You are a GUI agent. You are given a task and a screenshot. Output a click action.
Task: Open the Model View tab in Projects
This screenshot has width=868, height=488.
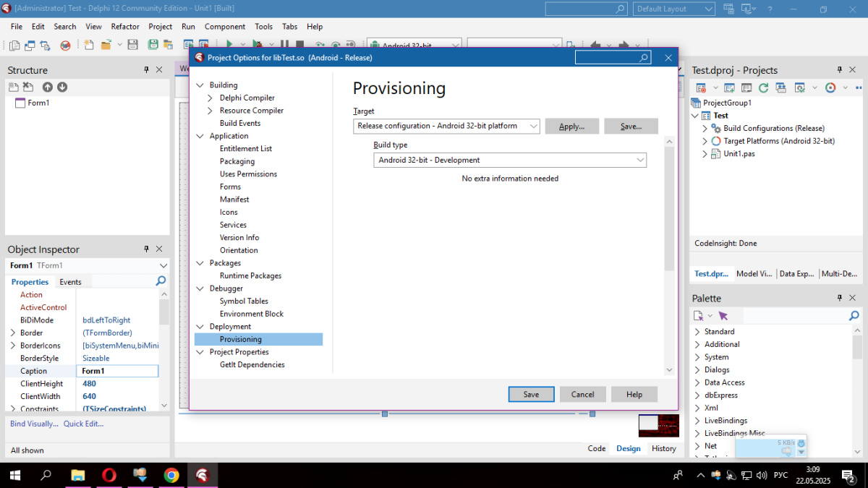click(x=754, y=274)
